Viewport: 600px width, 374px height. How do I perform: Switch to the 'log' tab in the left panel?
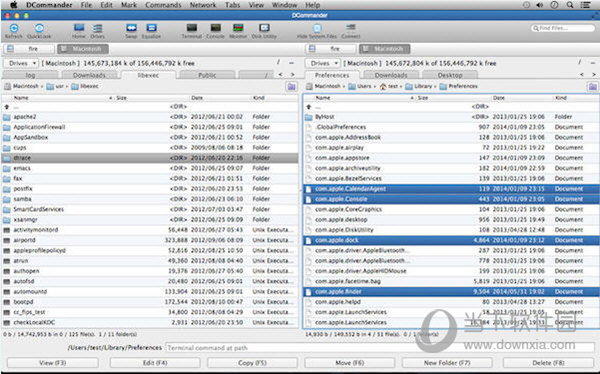click(x=30, y=75)
